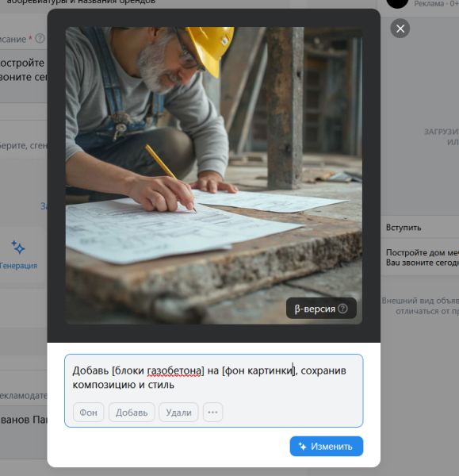459x476 pixels.
Task: Click sparkle icon inside Изменить button
Action: click(x=303, y=446)
